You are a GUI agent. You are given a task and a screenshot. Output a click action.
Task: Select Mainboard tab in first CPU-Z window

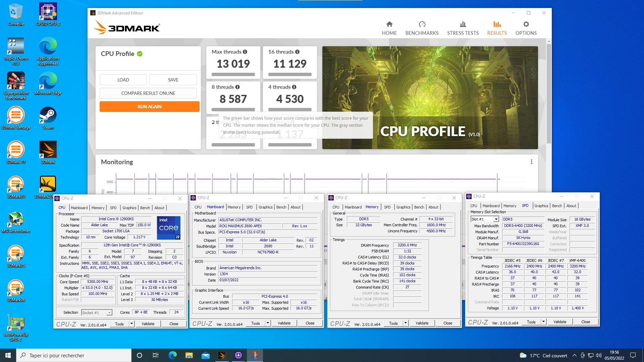[79, 208]
